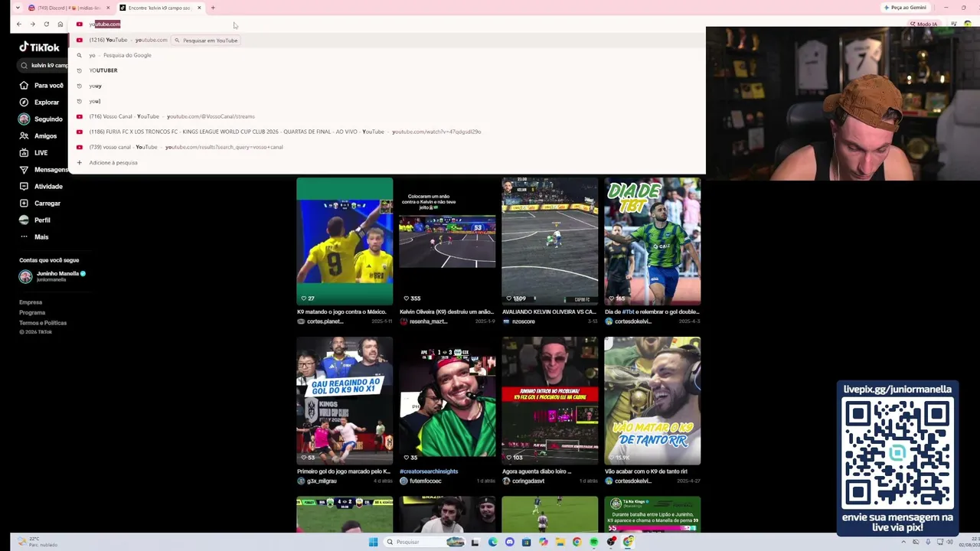The height and width of the screenshot is (551, 980).
Task: Click the nzoscore author name
Action: tap(524, 321)
